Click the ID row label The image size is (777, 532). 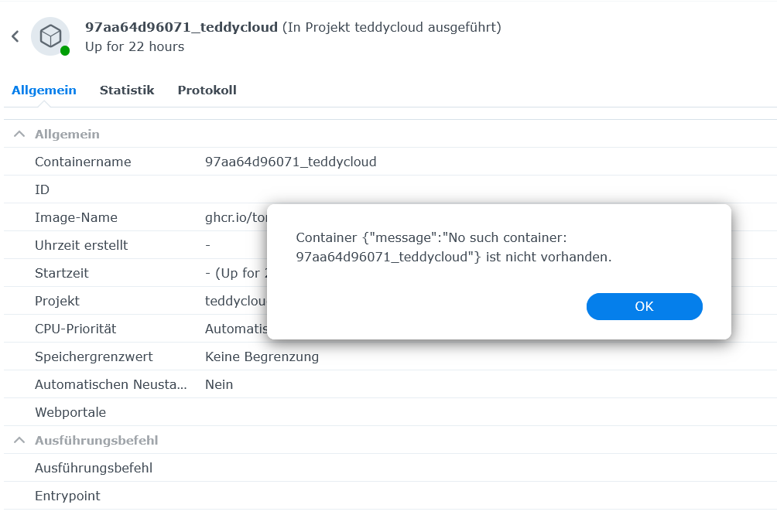tap(42, 190)
